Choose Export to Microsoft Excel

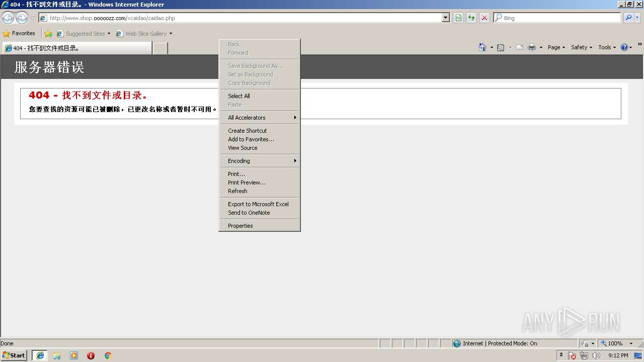[x=260, y=204]
